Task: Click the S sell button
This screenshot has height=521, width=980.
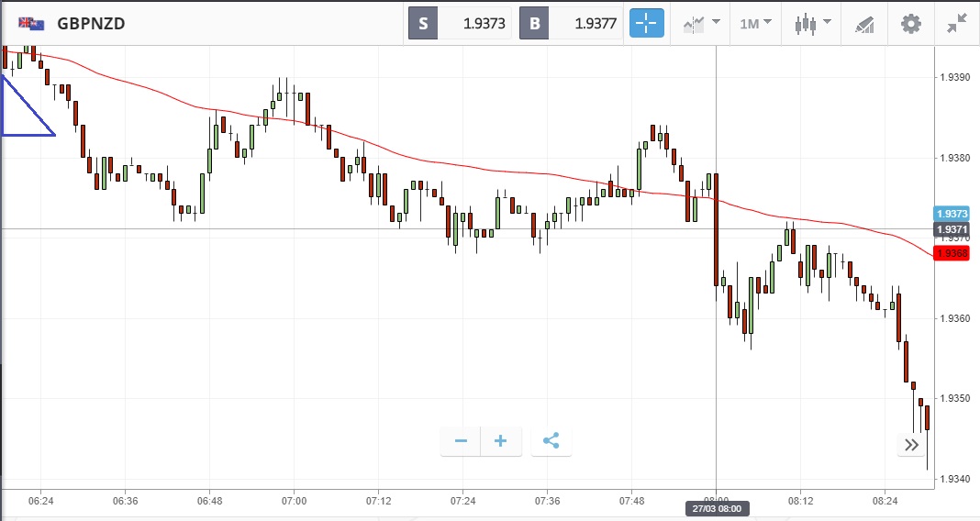Action: (x=423, y=24)
